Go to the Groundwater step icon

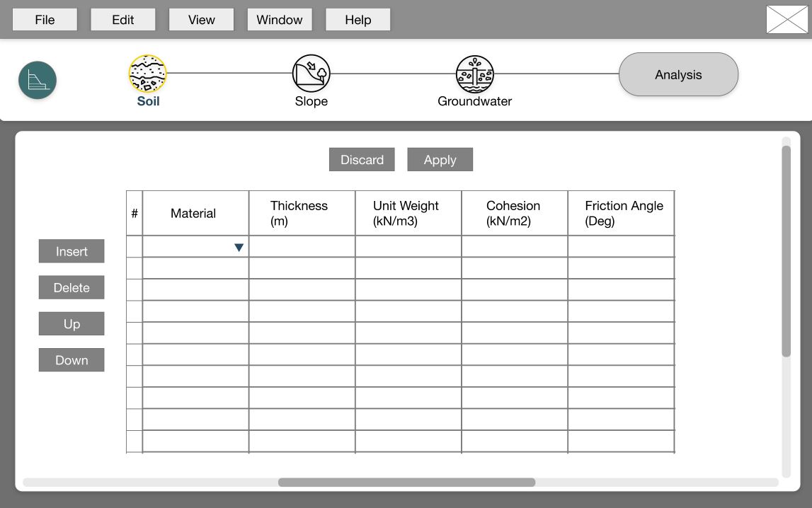click(474, 74)
